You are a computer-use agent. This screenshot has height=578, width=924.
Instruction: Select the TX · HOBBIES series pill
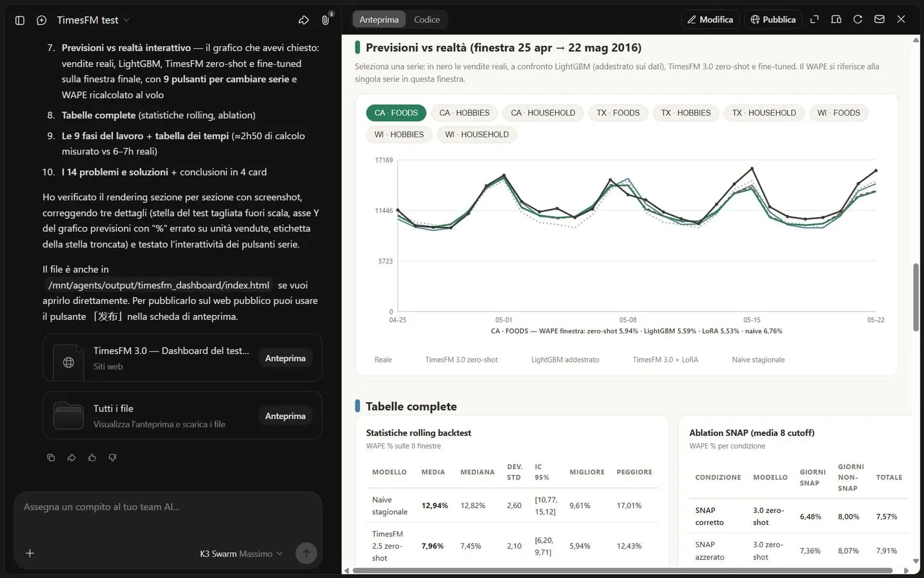click(x=686, y=113)
